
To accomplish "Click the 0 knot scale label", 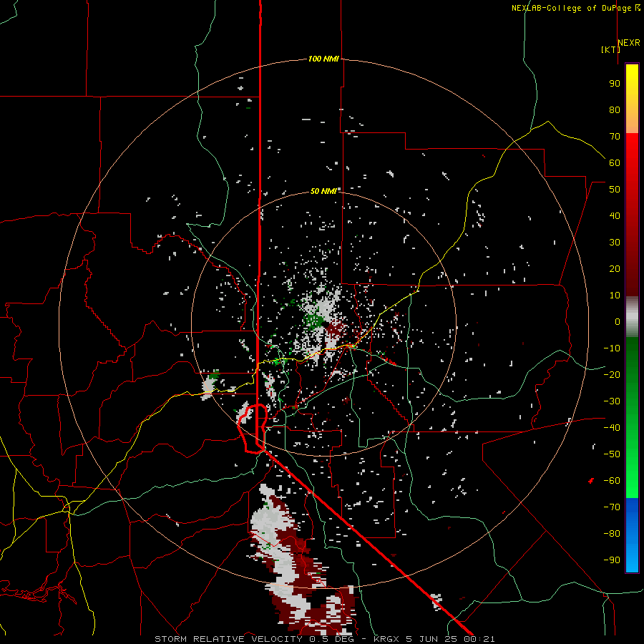I will (x=618, y=322).
